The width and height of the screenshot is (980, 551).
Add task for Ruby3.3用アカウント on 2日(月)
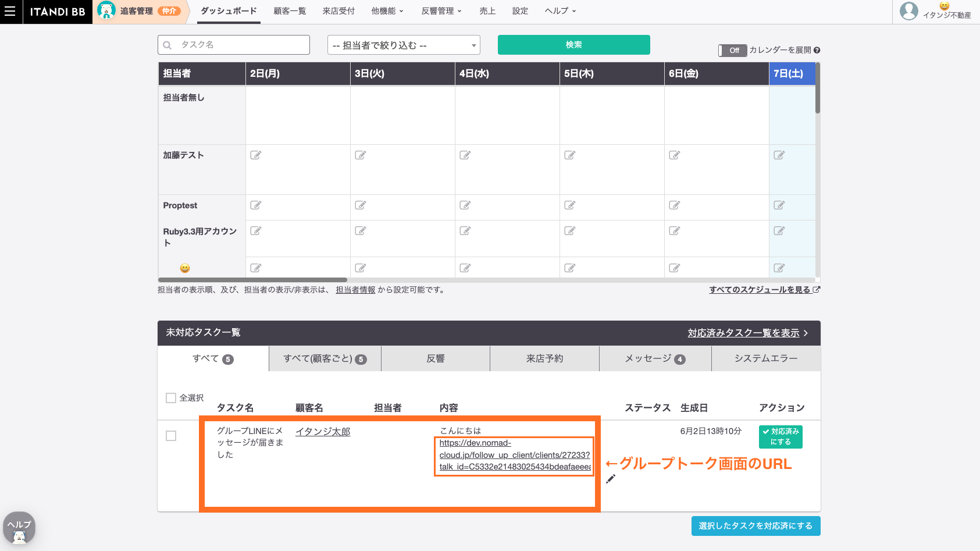pos(256,231)
